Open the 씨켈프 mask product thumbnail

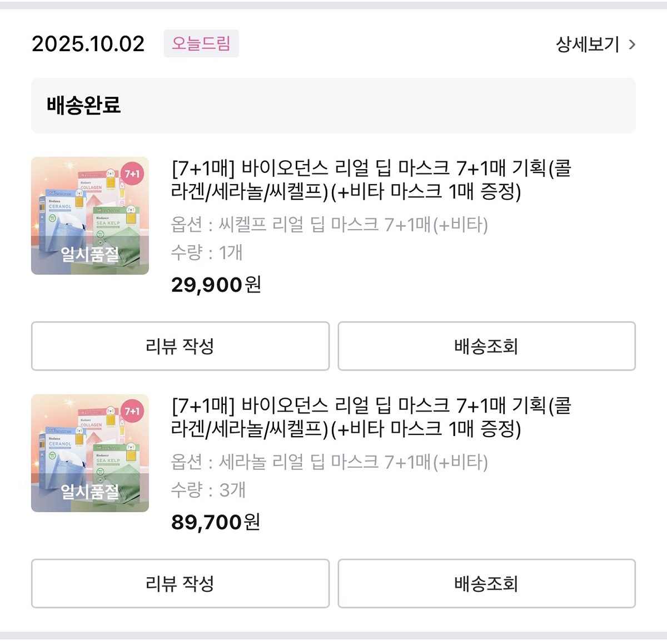point(90,216)
